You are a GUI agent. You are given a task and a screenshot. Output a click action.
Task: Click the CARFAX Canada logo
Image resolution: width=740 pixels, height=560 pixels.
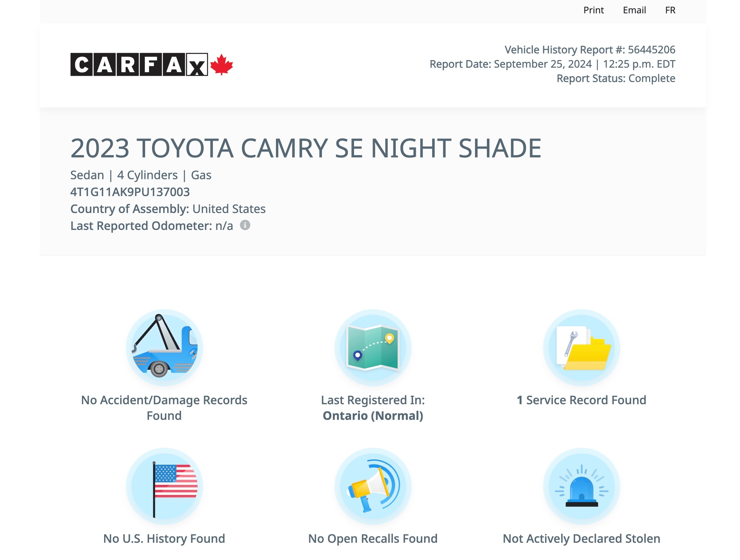(152, 64)
